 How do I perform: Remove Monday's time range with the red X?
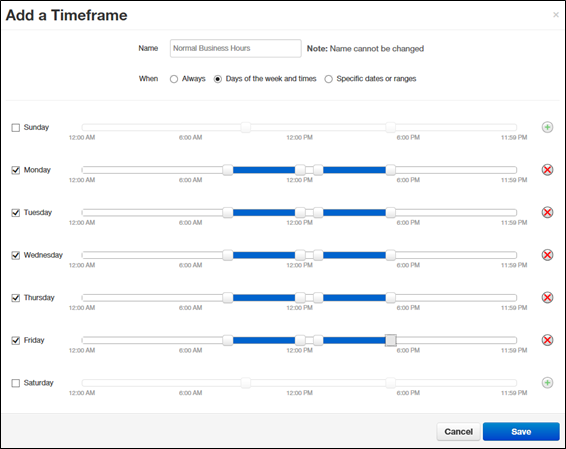(x=547, y=170)
